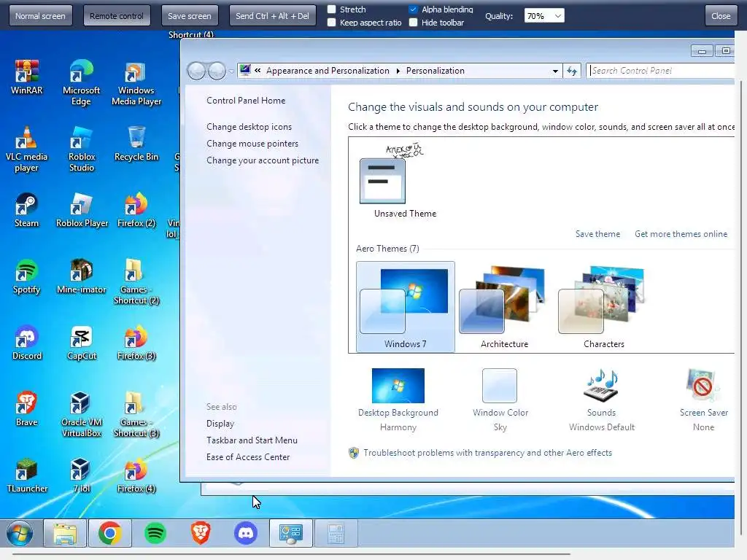Open Brave from the taskbar
Image resolution: width=747 pixels, height=560 pixels.
pyautogui.click(x=201, y=533)
